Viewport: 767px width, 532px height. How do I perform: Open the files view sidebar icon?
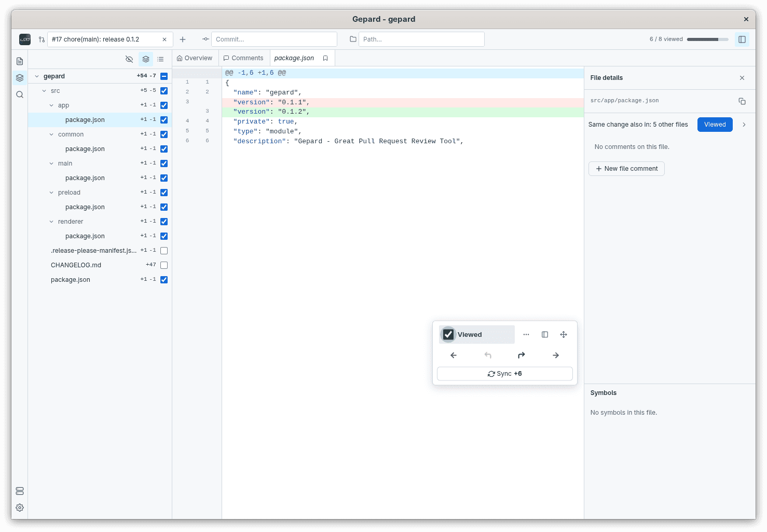click(20, 61)
